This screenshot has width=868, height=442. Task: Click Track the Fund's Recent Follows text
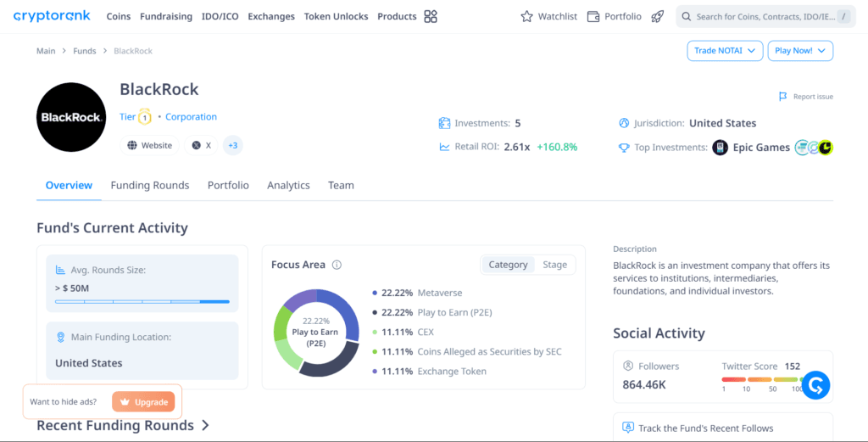pos(706,428)
